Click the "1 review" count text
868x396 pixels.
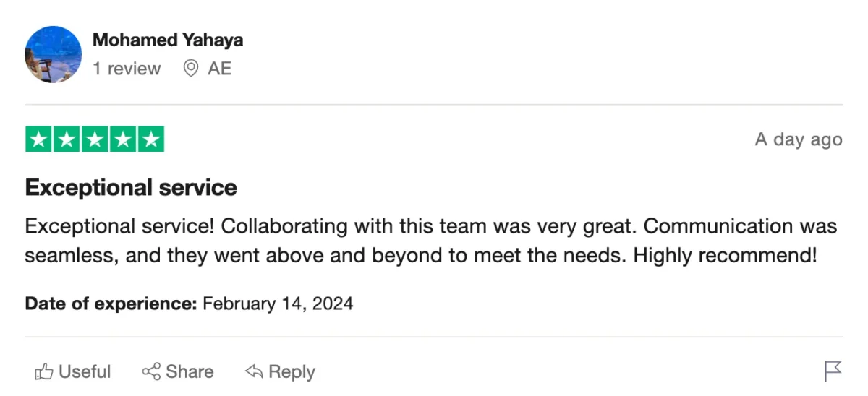(127, 69)
